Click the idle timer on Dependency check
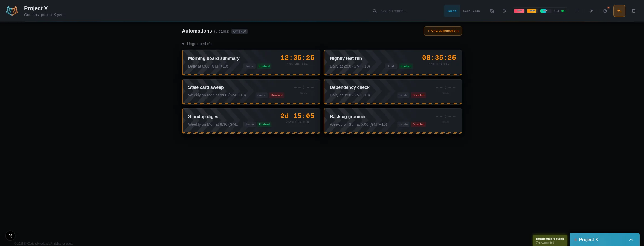The image size is (644, 246). (x=445, y=87)
